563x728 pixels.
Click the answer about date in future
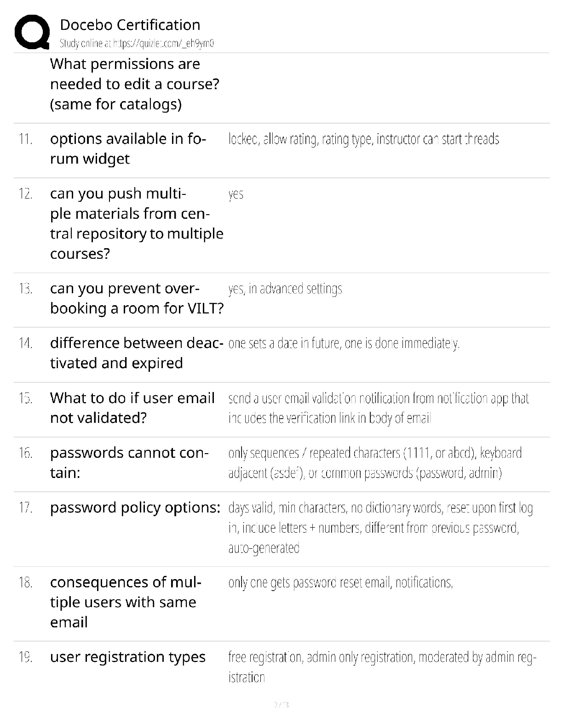pos(344,344)
